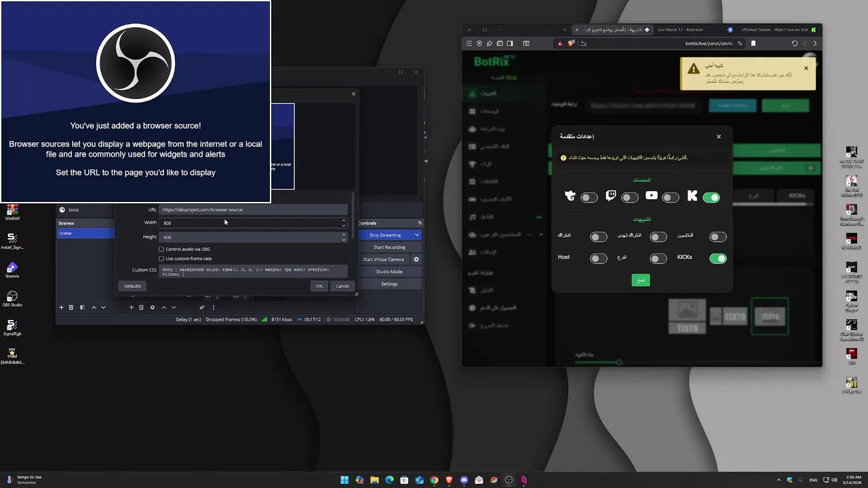This screenshot has width=868, height=488.
Task: Increase the Height value with up arrow
Action: (x=344, y=235)
